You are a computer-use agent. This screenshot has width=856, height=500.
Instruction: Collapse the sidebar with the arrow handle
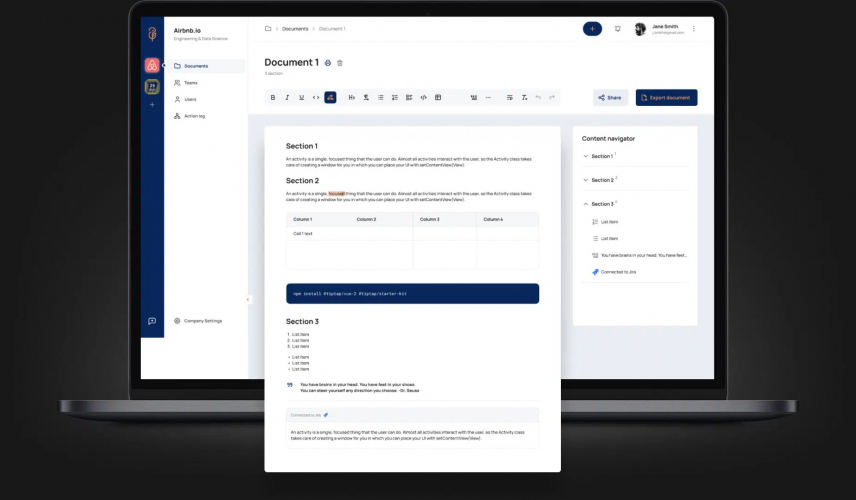tap(248, 299)
